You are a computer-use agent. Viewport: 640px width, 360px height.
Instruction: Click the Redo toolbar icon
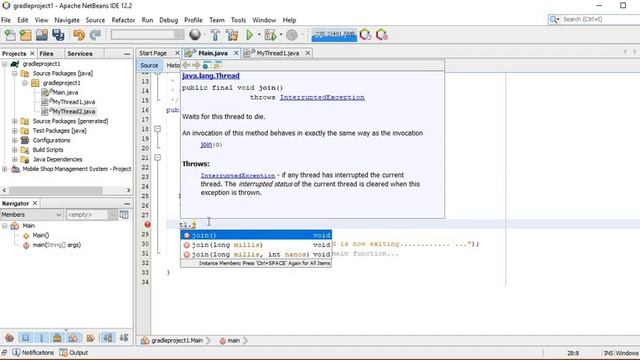pyautogui.click(x=95, y=35)
